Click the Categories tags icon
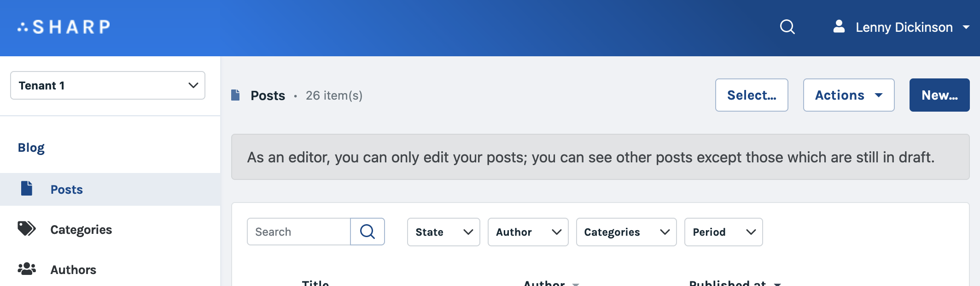The image size is (980, 286). (x=26, y=229)
